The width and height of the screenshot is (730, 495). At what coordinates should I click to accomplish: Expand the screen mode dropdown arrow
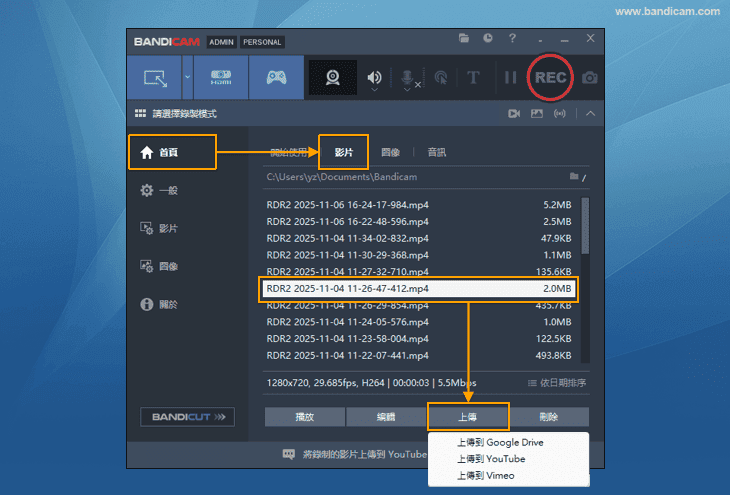point(187,78)
